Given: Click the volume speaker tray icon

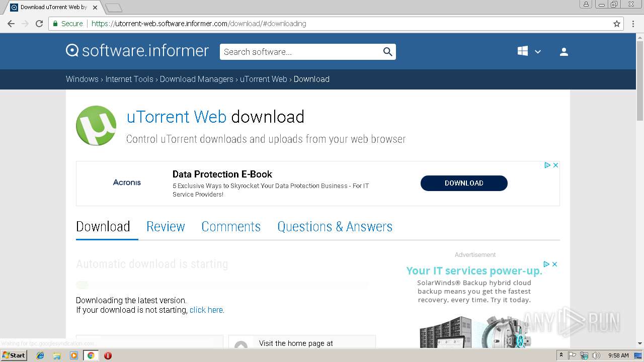Looking at the screenshot, I should 596,355.
